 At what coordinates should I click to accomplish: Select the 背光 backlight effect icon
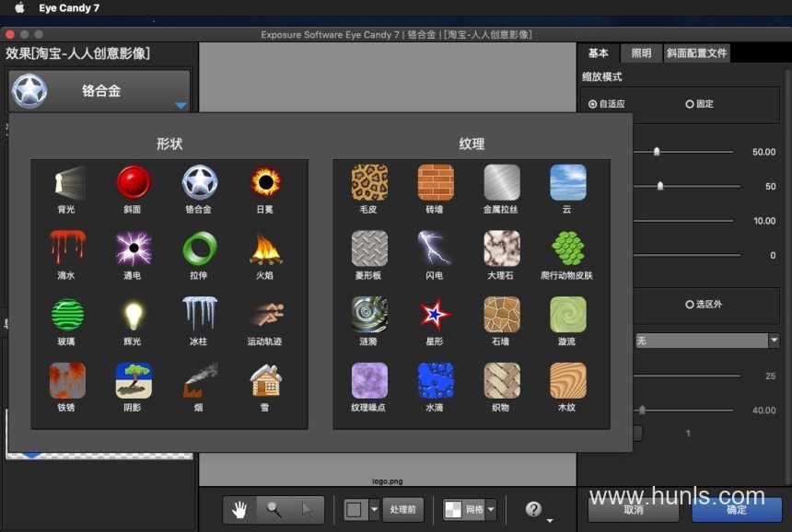point(66,183)
